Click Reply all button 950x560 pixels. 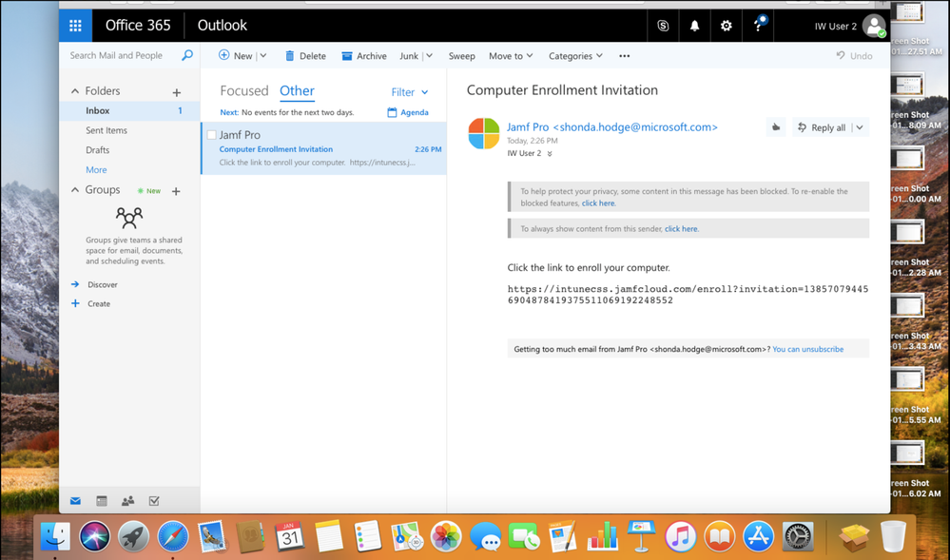[x=822, y=127]
